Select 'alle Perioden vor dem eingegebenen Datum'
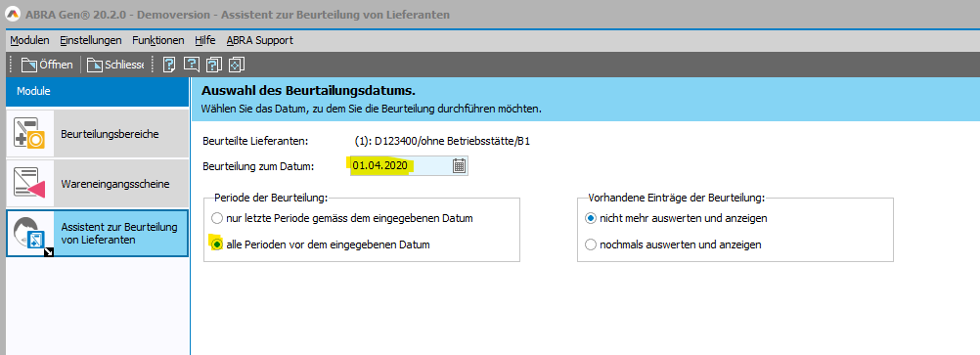Viewport: 980px width, 355px height. (x=217, y=244)
